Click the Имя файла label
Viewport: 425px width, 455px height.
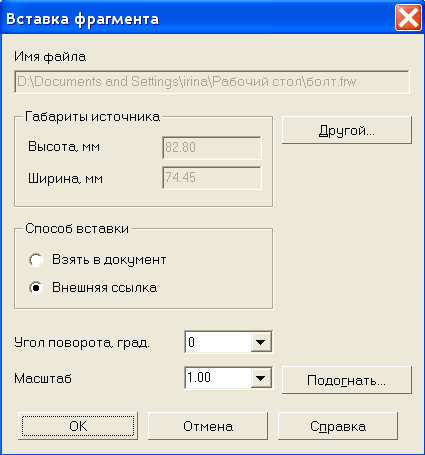50,57
